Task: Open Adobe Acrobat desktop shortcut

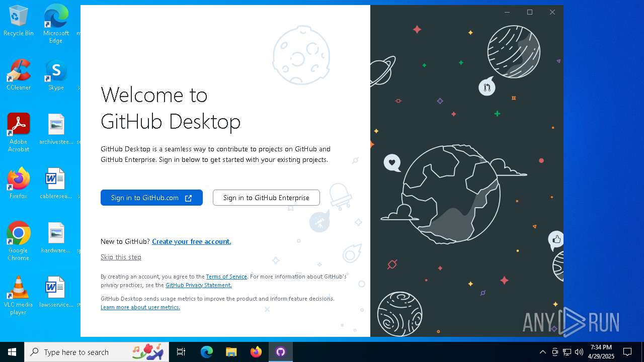Action: click(x=19, y=132)
